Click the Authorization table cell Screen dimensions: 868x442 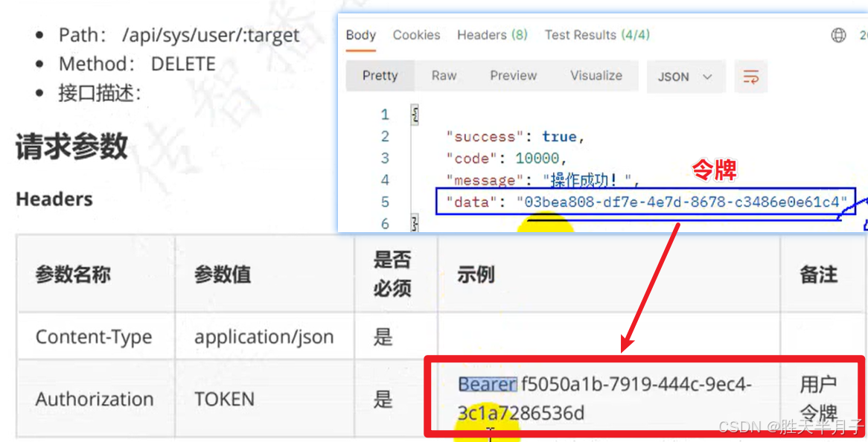point(95,399)
